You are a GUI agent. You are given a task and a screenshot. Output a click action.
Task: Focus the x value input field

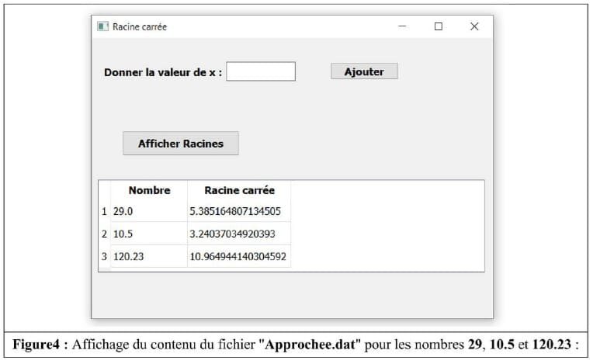click(x=261, y=71)
